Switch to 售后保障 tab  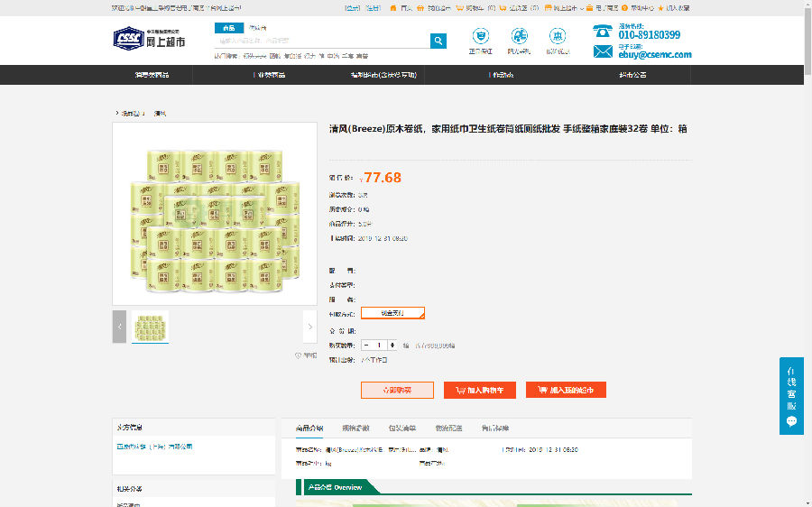point(495,429)
